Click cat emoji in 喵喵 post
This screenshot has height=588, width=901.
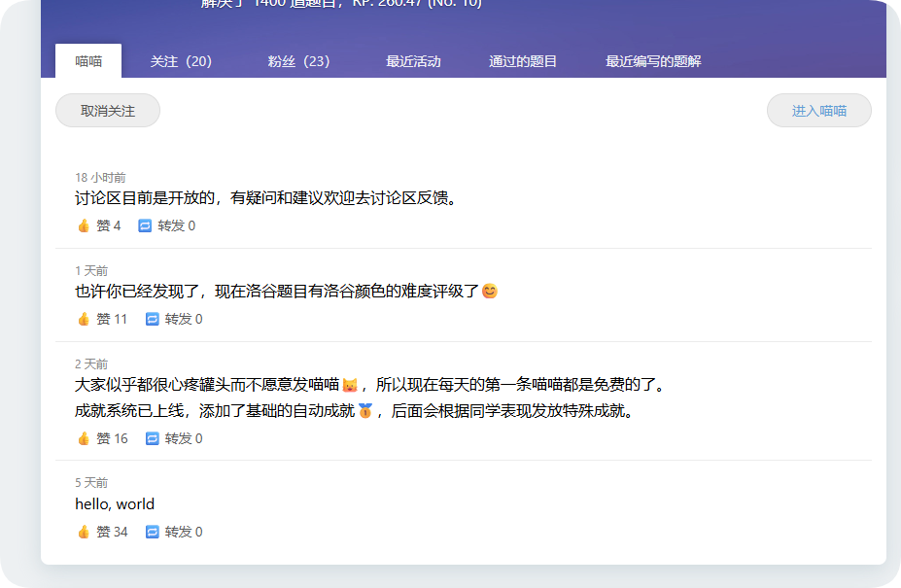349,385
